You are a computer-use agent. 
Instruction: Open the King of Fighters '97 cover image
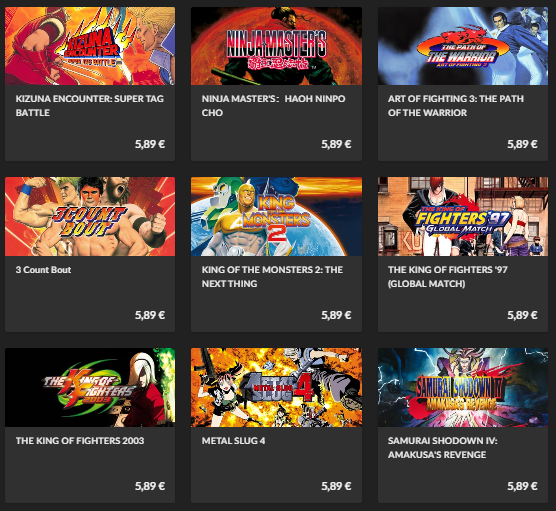[463, 216]
